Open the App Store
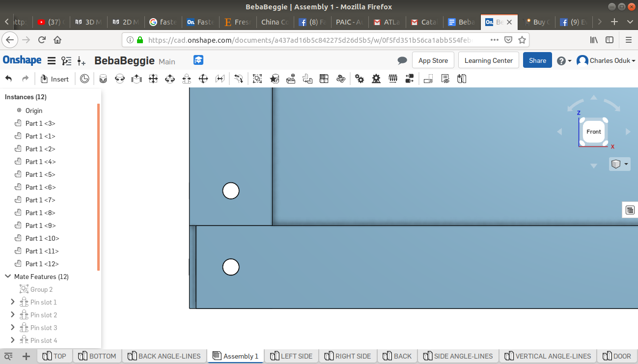Viewport: 638px width, 364px height. [x=433, y=60]
